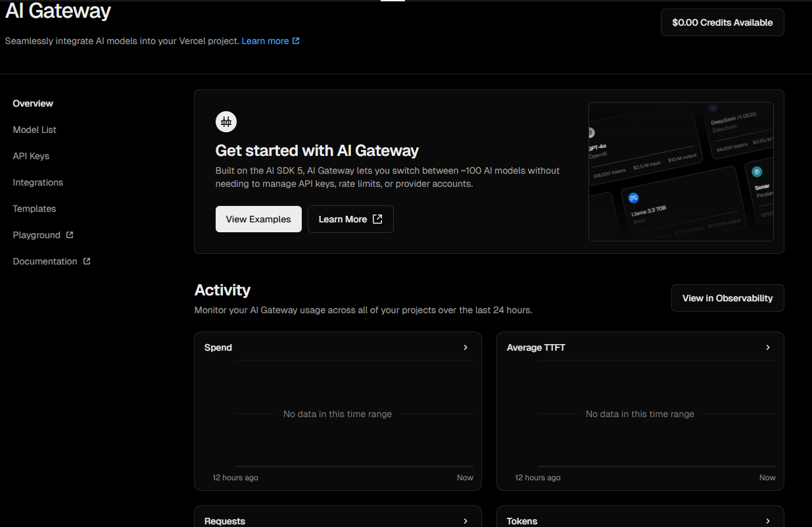This screenshot has width=812, height=527.
Task: Click the model showcase preview image
Action: (x=681, y=171)
